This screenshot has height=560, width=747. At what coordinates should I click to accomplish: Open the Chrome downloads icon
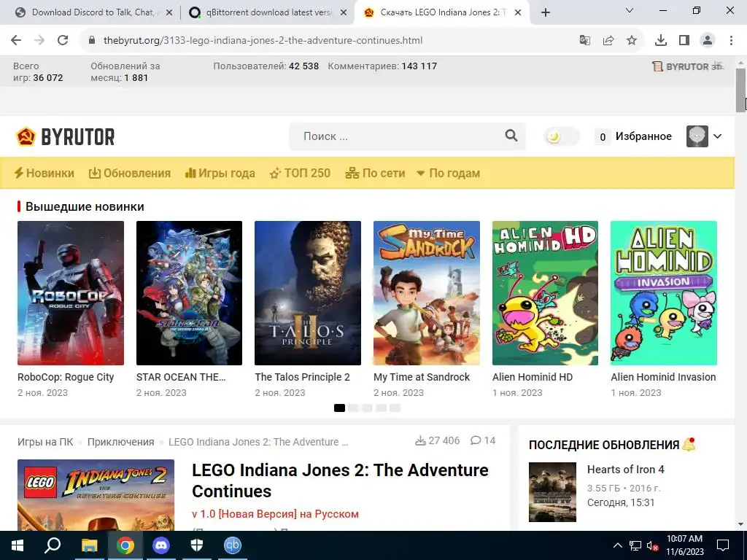tap(661, 41)
